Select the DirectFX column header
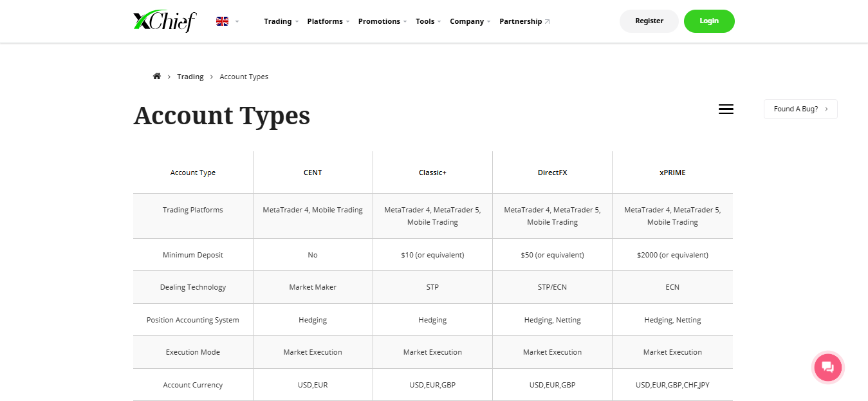The height and width of the screenshot is (401, 868). tap(552, 173)
